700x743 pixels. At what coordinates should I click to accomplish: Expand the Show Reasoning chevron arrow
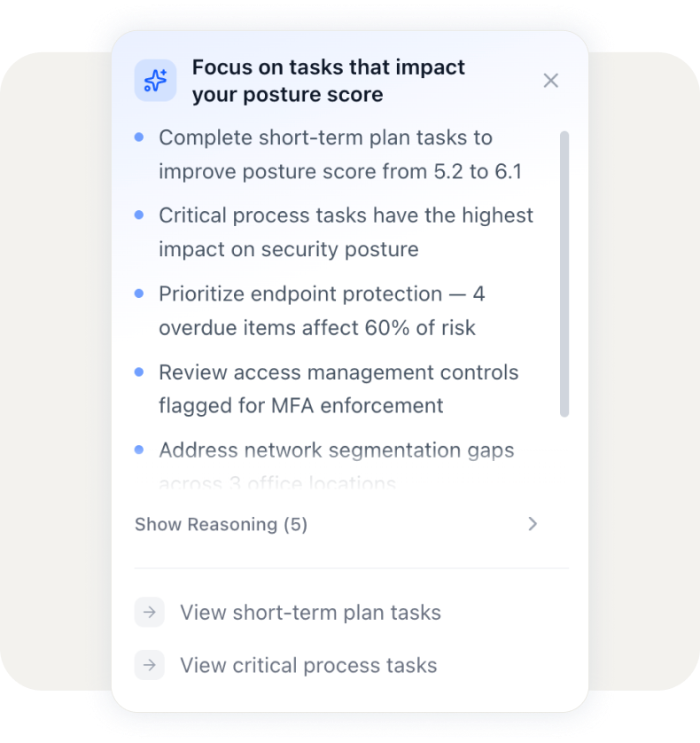[533, 524]
